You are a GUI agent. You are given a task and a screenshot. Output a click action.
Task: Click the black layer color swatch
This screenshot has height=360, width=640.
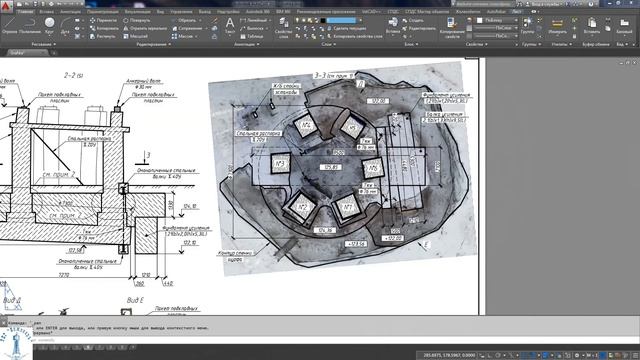(323, 20)
